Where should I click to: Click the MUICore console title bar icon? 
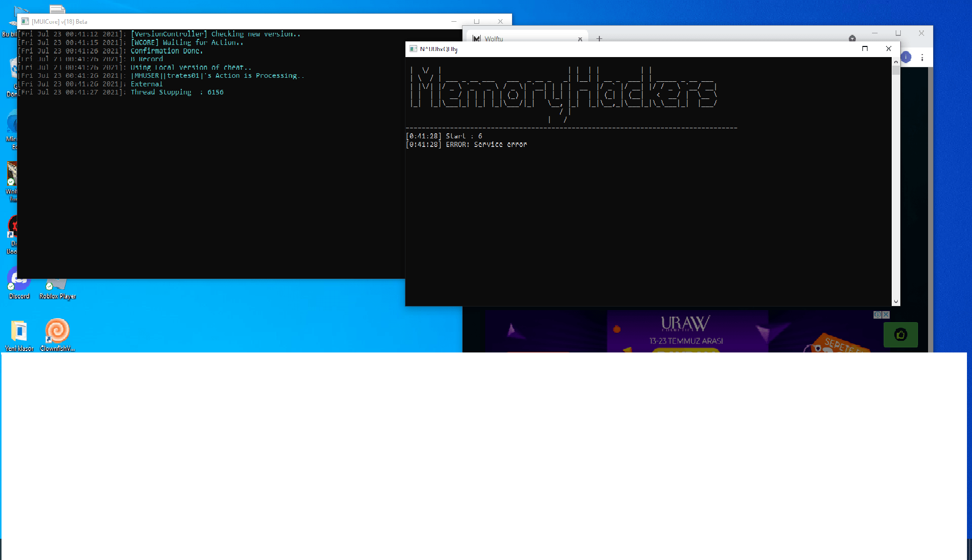[x=25, y=21]
